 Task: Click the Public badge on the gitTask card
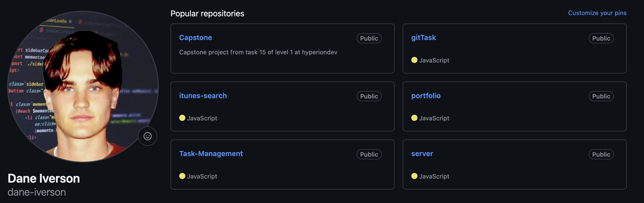click(601, 38)
